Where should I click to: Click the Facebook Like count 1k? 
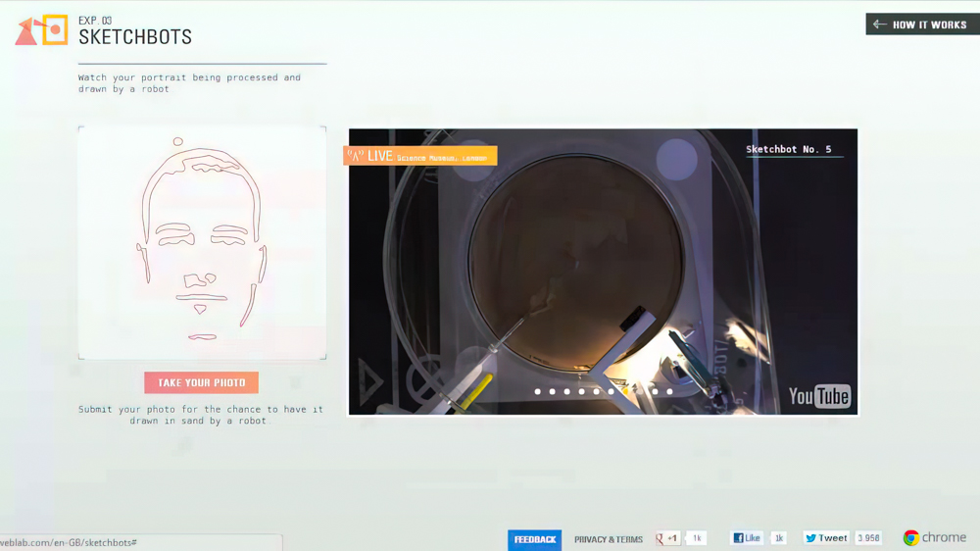(x=779, y=538)
